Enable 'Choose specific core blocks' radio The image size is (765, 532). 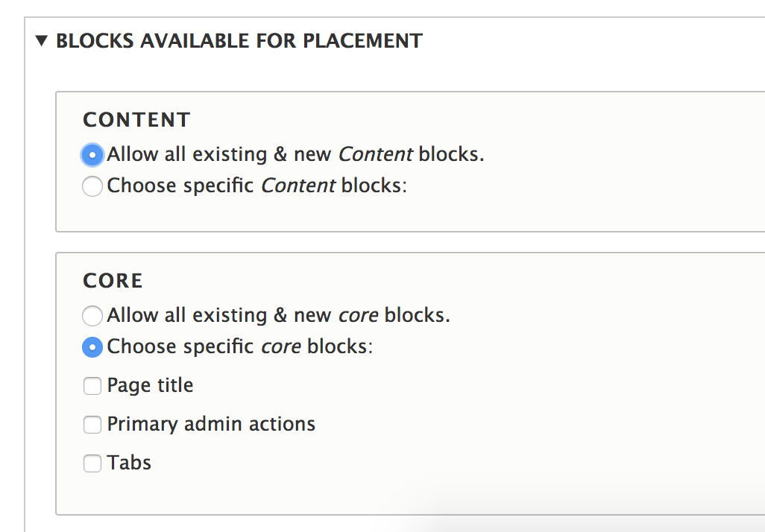pos(92,346)
